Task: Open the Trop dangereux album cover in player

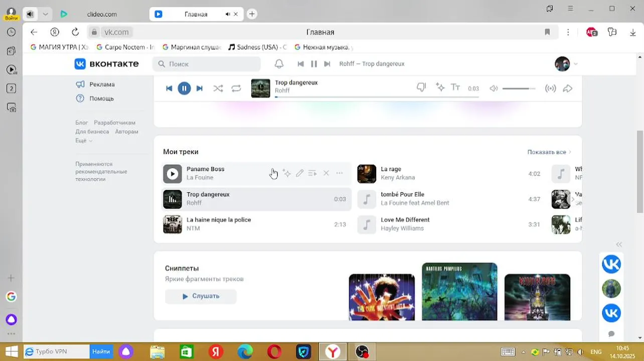Action: 260,88
